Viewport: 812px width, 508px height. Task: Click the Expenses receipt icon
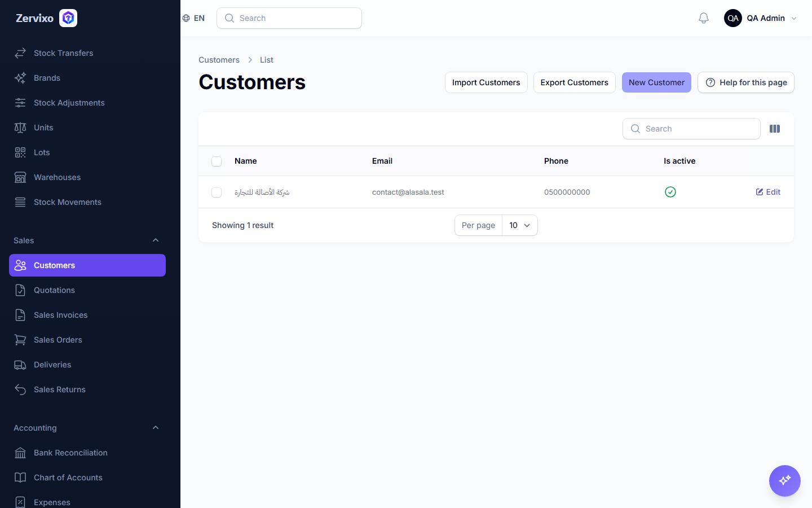[20, 502]
